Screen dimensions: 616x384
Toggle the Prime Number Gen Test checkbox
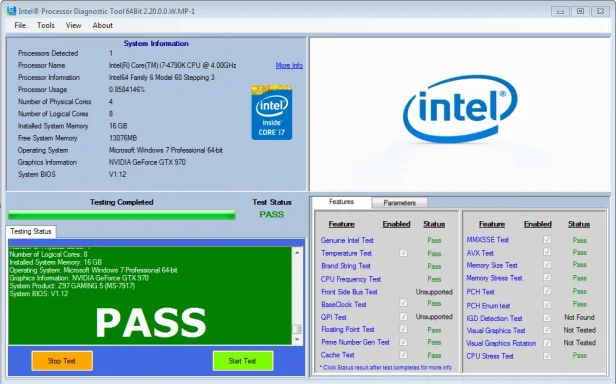coord(403,342)
